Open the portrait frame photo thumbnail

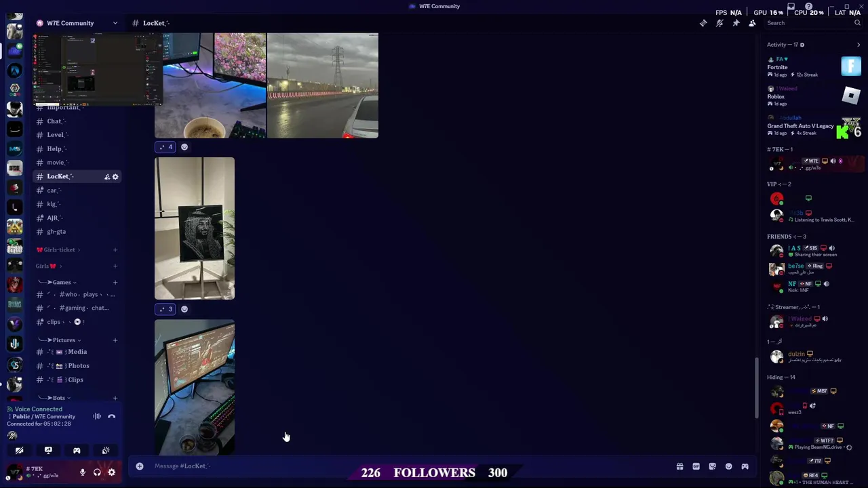(195, 228)
